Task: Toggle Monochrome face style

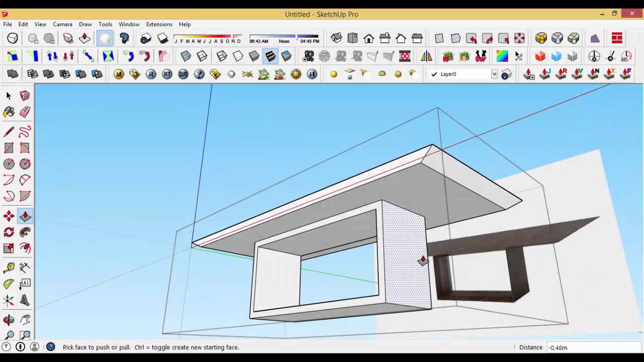Action: 286,56
